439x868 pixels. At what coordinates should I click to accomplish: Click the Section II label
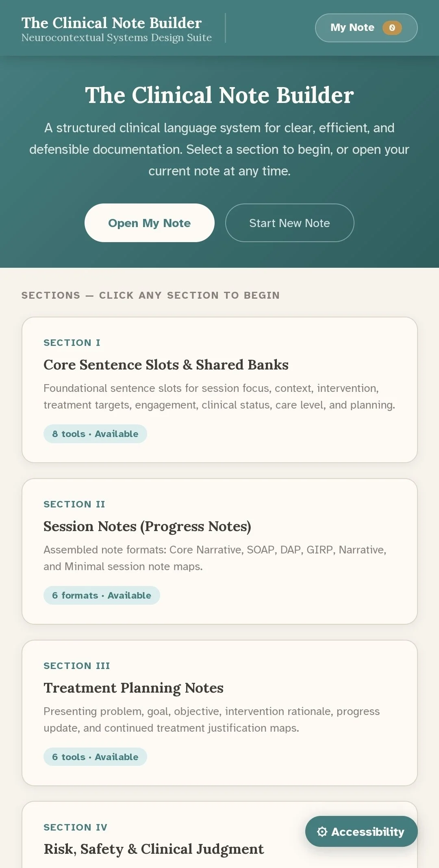click(74, 505)
